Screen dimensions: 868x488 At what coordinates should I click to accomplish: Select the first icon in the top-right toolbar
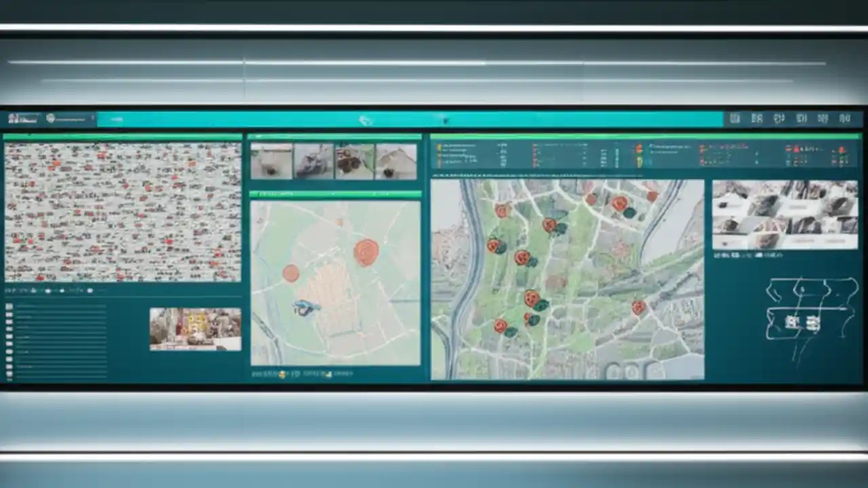735,119
